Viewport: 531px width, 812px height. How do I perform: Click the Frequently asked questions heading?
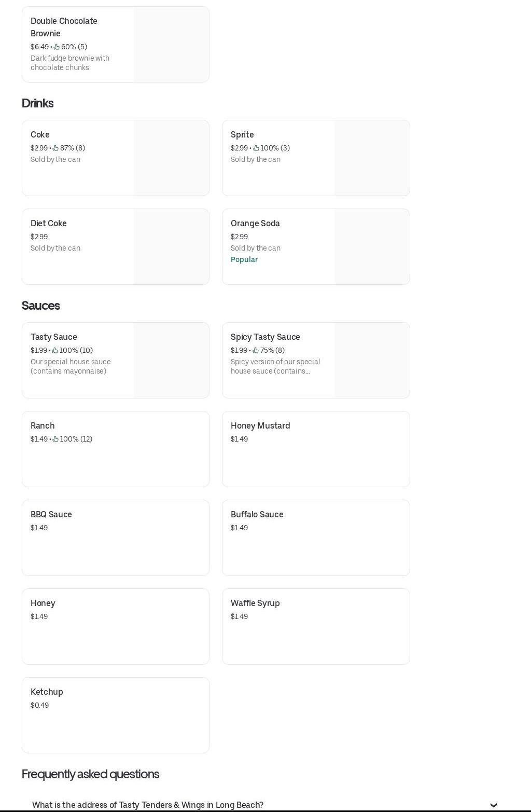90,774
